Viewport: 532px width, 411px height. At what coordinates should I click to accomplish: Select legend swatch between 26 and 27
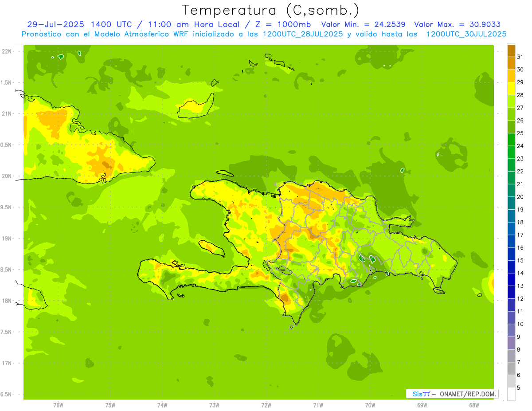[511, 114]
